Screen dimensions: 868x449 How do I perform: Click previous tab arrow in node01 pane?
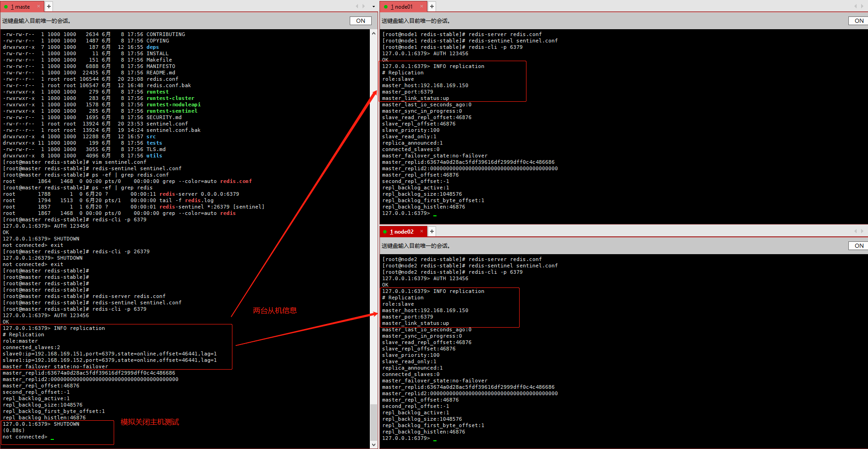pyautogui.click(x=855, y=6)
